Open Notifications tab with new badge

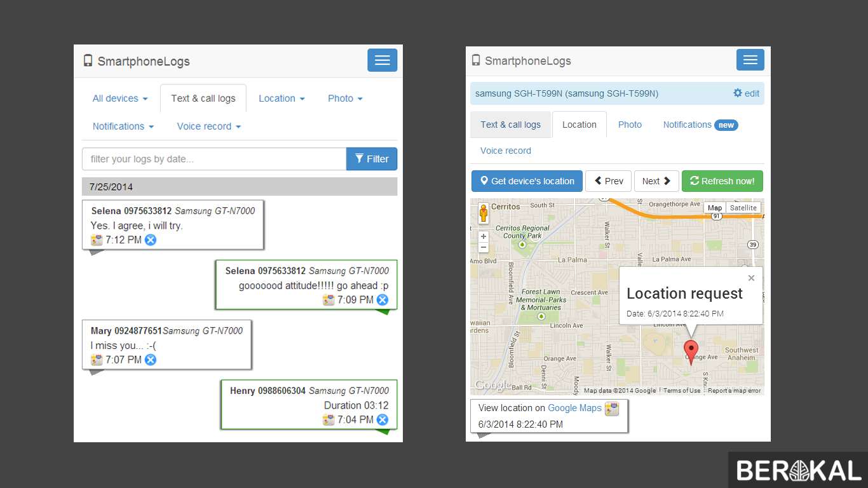click(x=700, y=125)
